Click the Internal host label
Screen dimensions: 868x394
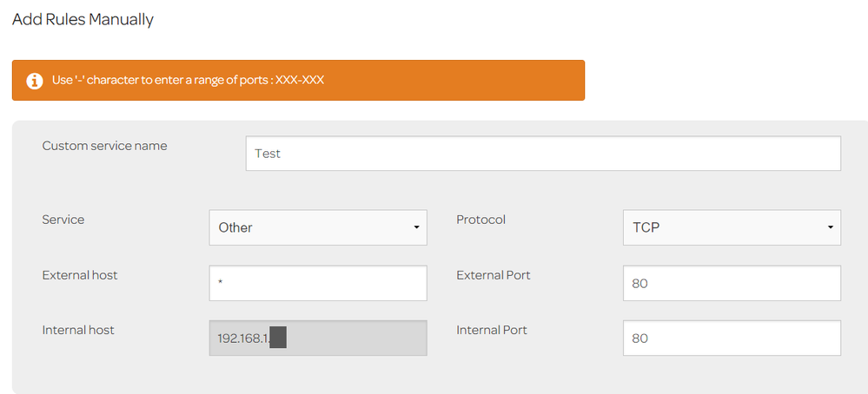tap(78, 330)
